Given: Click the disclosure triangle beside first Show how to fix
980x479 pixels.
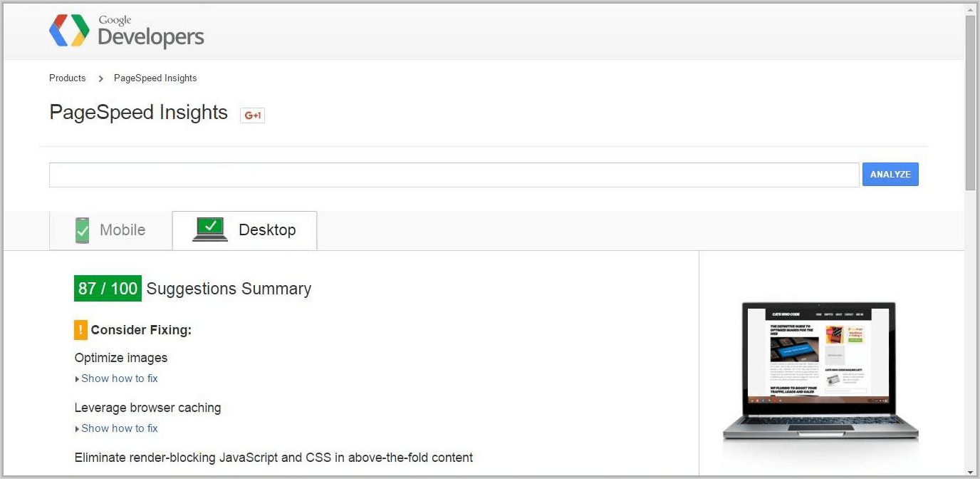Looking at the screenshot, I should (x=77, y=378).
